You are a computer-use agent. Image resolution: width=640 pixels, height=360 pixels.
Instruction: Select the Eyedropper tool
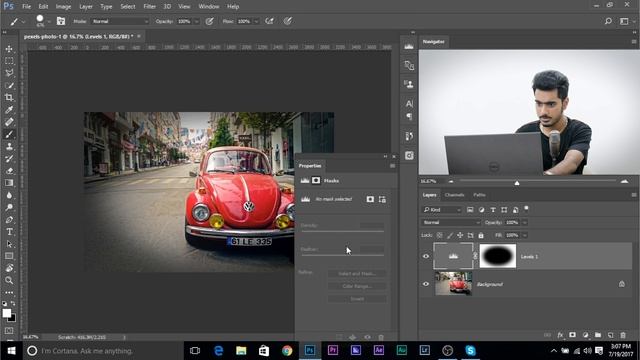pos(9,110)
